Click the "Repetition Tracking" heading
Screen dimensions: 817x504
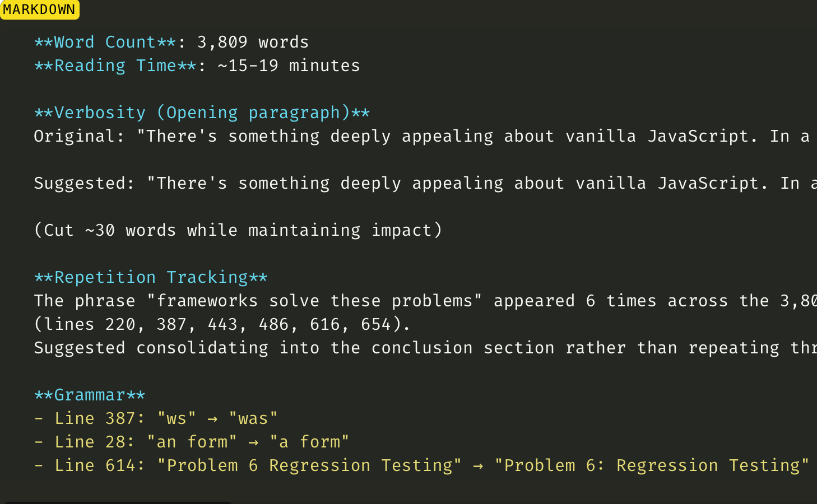pos(151,278)
